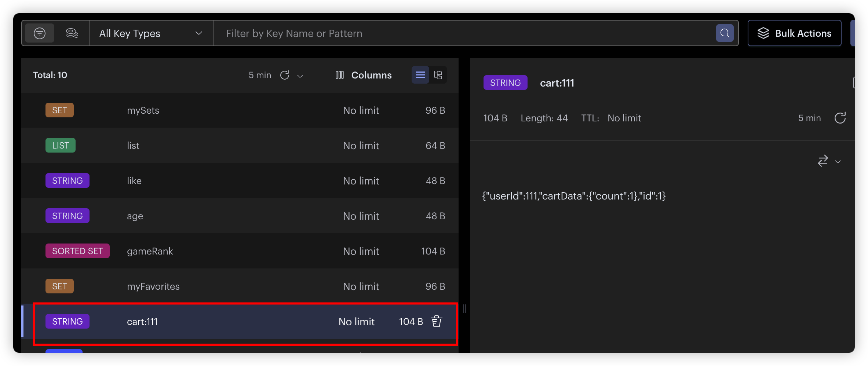Select the filter by pattern mode icon

tap(40, 33)
